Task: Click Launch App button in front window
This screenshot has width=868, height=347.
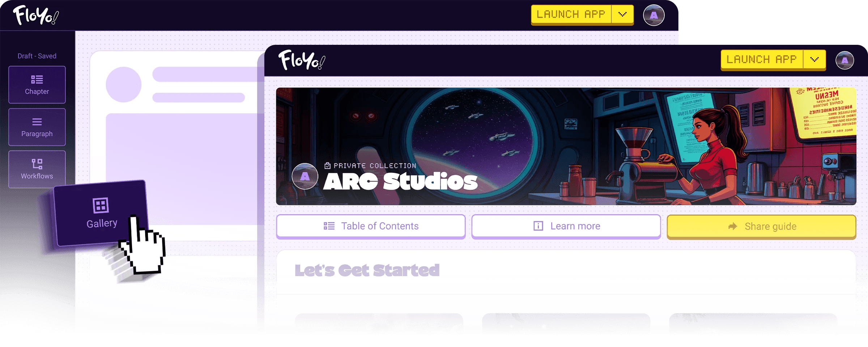Action: 762,59
